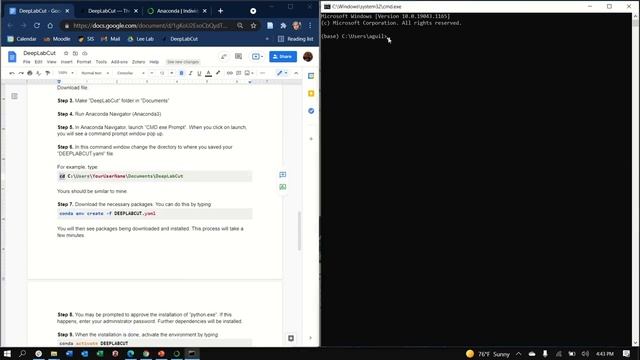The height and width of the screenshot is (360, 640).
Task: Switch to the Anaconda browser tab
Action: (x=178, y=11)
